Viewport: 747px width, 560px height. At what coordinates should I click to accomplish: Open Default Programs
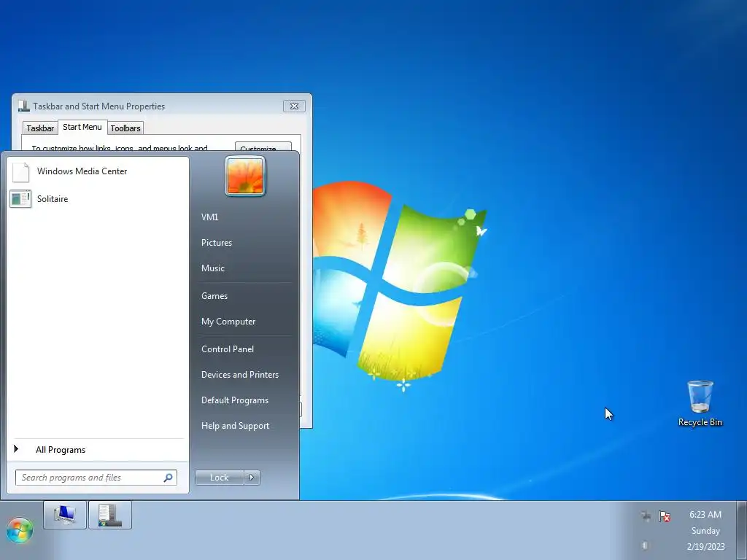[234, 400]
